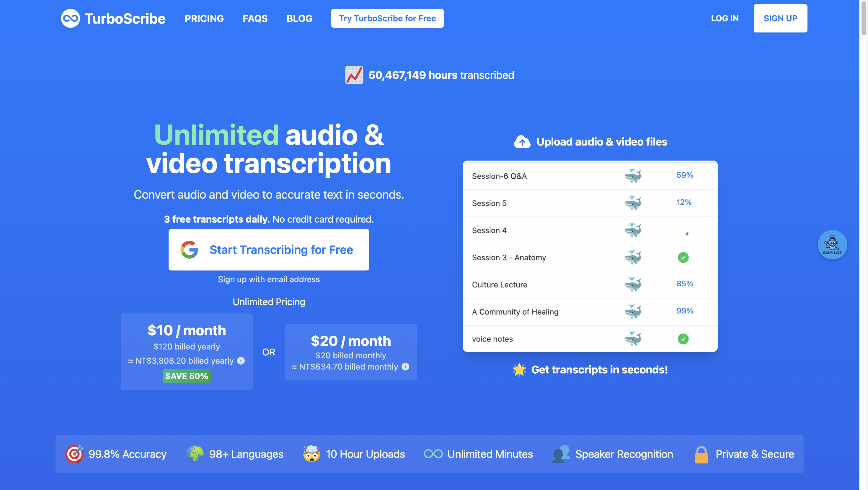Viewport: 868px width, 490px height.
Task: Click green checkmark for Session 3 - Anatomy
Action: point(683,257)
